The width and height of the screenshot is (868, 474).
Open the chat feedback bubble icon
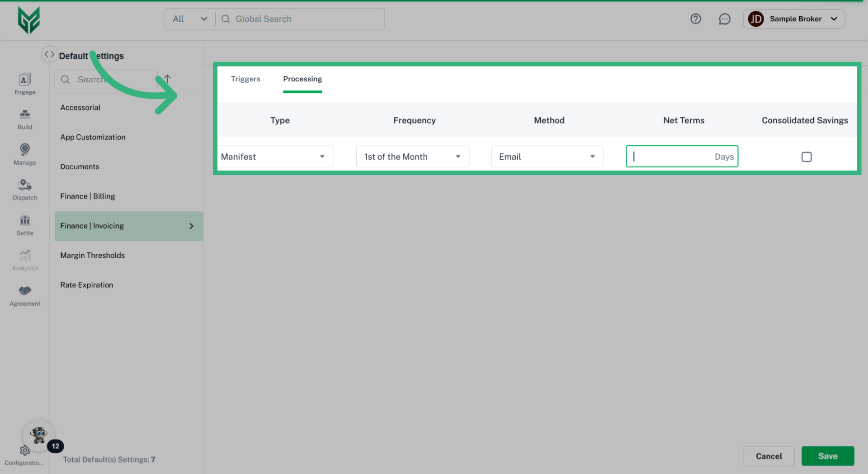pyautogui.click(x=725, y=19)
